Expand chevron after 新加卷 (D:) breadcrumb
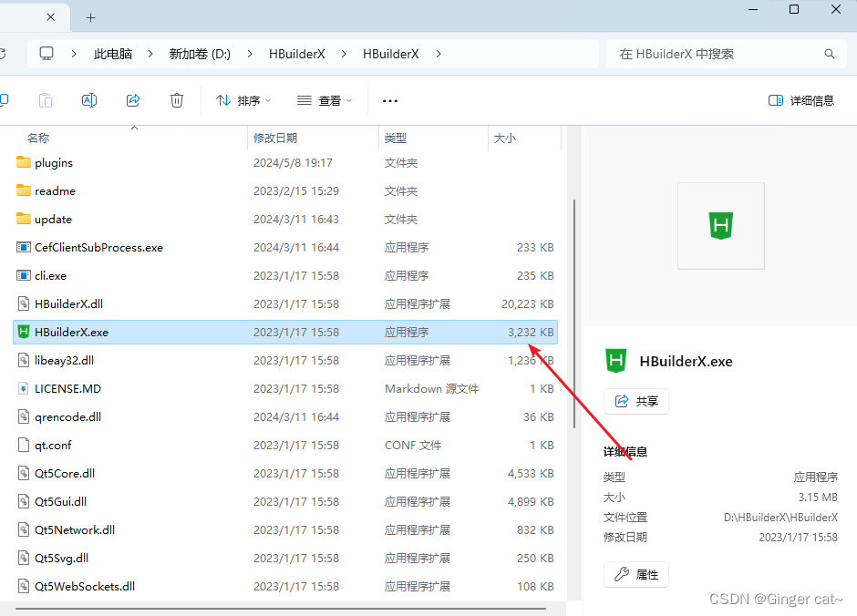This screenshot has height=616, width=857. [250, 54]
